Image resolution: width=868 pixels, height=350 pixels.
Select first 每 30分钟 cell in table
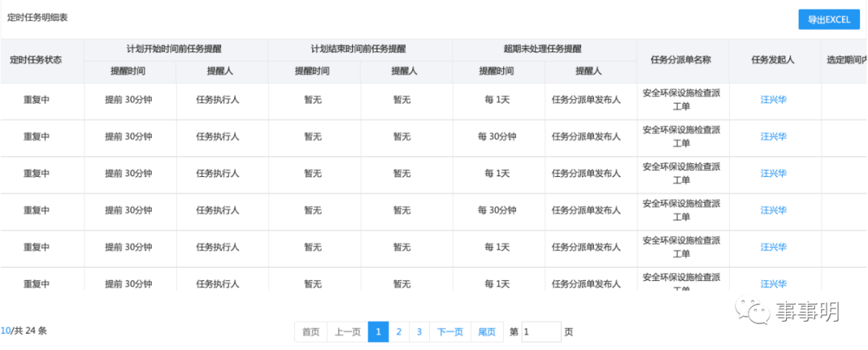[x=497, y=137]
